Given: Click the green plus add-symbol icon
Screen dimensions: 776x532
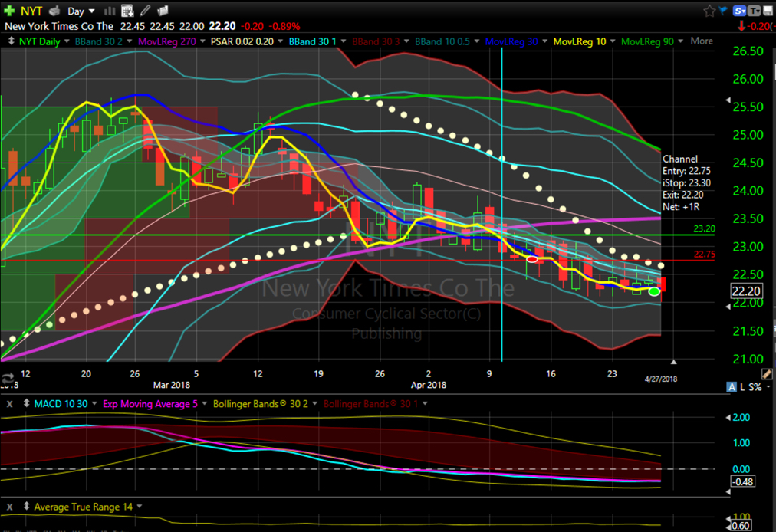Looking at the screenshot, I should pos(9,11).
